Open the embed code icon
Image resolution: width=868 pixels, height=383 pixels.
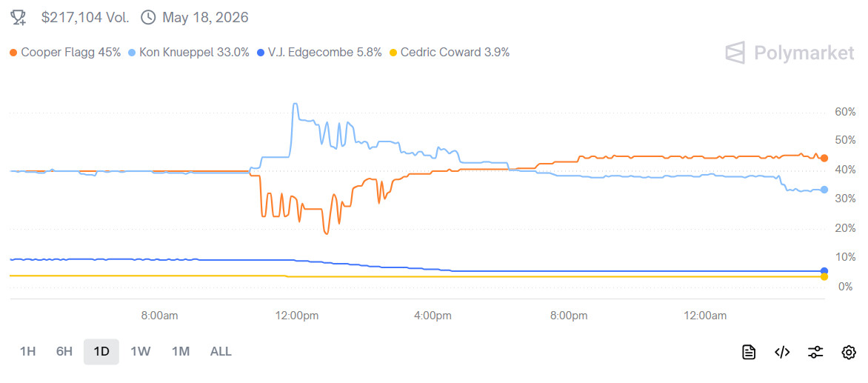(782, 352)
